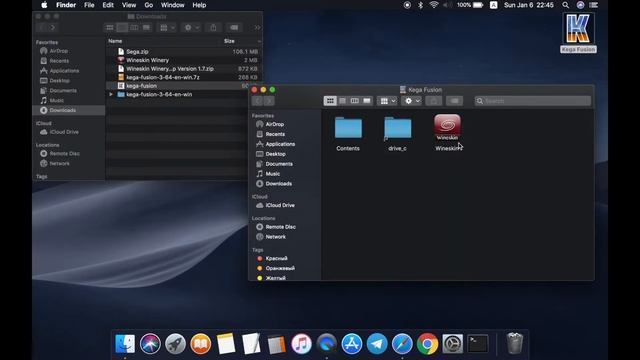Select Documents in Kega Fusion sidebar
This screenshot has height=360, width=640.
[x=279, y=164]
